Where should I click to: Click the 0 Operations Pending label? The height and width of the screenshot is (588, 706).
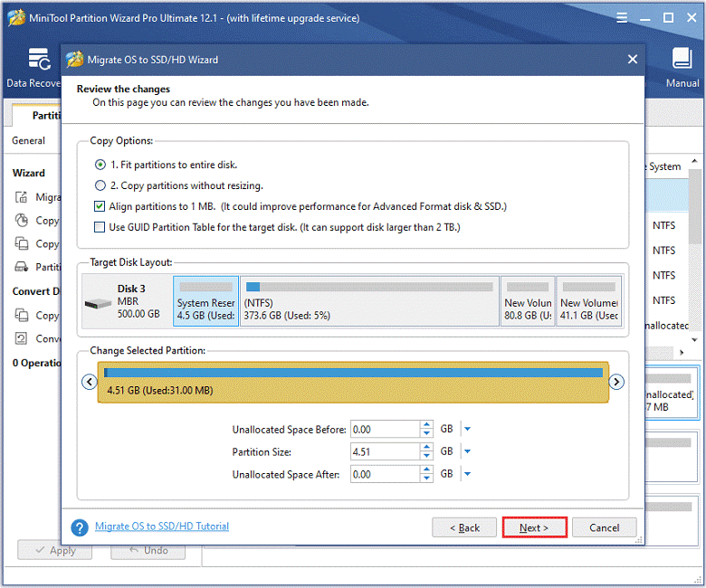coord(36,363)
